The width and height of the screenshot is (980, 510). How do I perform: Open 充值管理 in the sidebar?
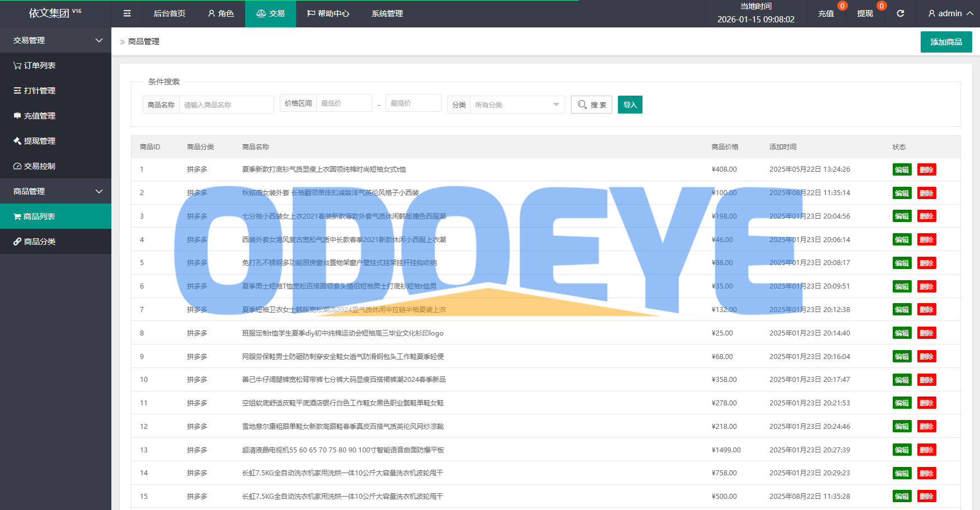click(x=35, y=116)
